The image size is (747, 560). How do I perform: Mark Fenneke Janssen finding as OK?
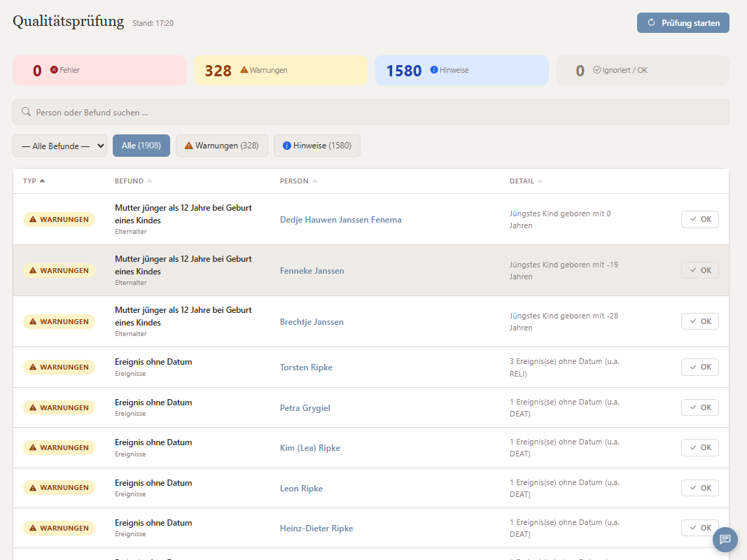[700, 270]
